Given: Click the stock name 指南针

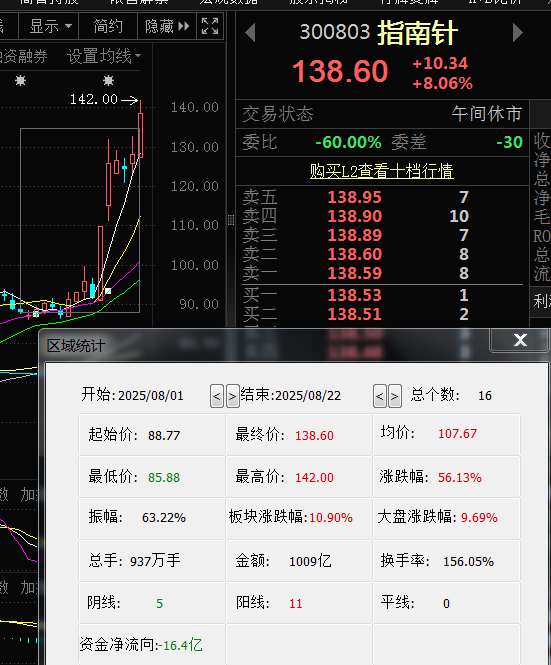Looking at the screenshot, I should [417, 33].
